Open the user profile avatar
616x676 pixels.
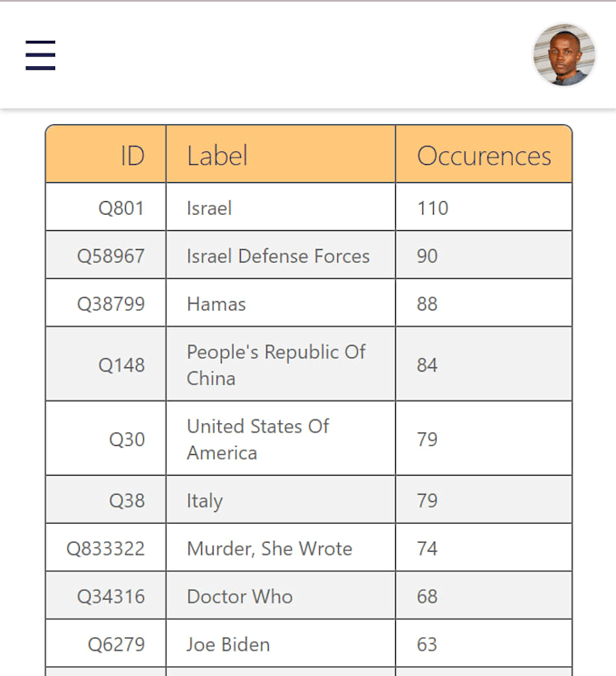[x=563, y=54]
